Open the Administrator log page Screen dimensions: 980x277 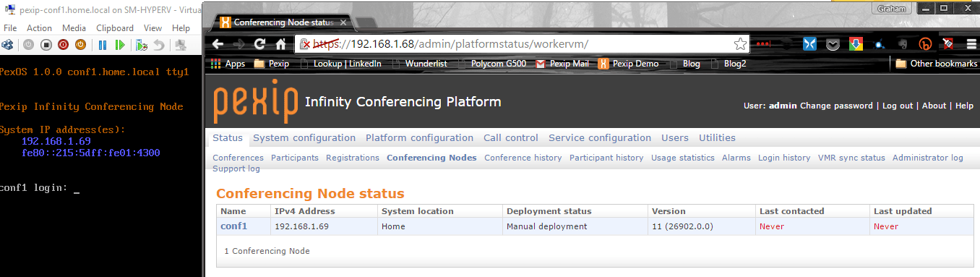tap(928, 158)
